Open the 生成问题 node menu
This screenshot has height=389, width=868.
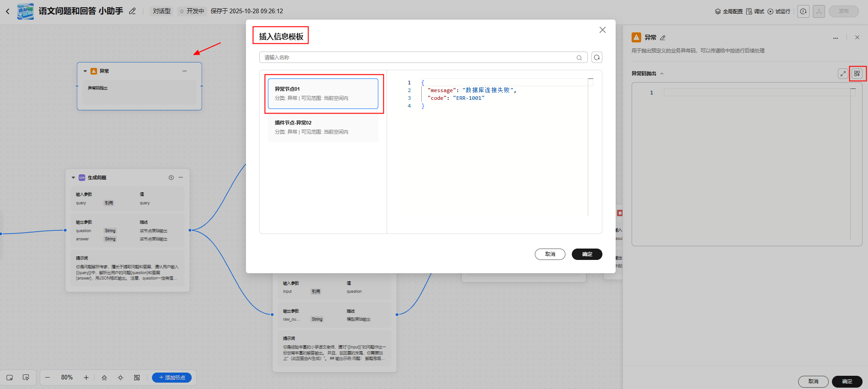pos(181,178)
